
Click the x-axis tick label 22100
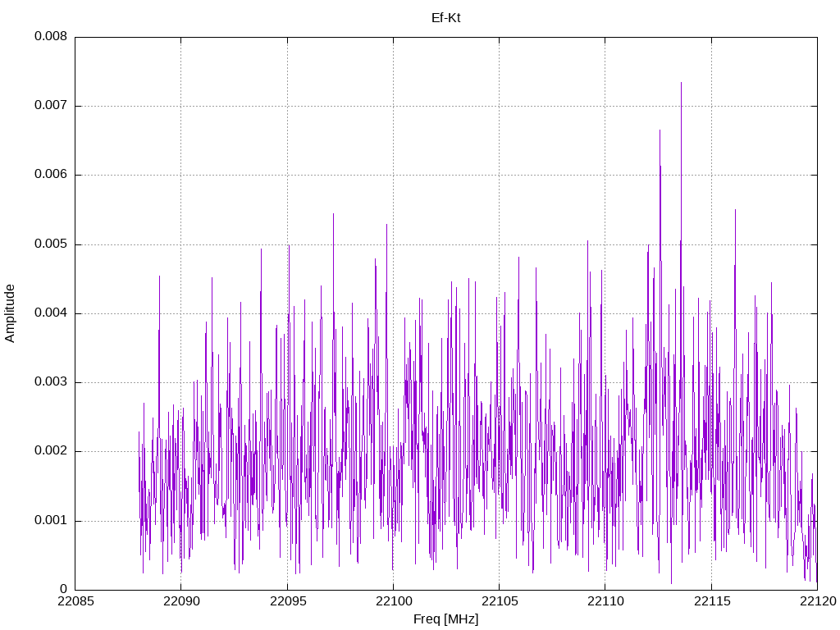pyautogui.click(x=393, y=601)
